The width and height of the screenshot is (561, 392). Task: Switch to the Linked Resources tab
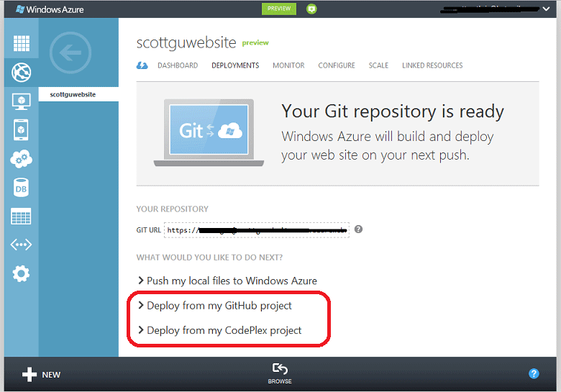(x=432, y=65)
